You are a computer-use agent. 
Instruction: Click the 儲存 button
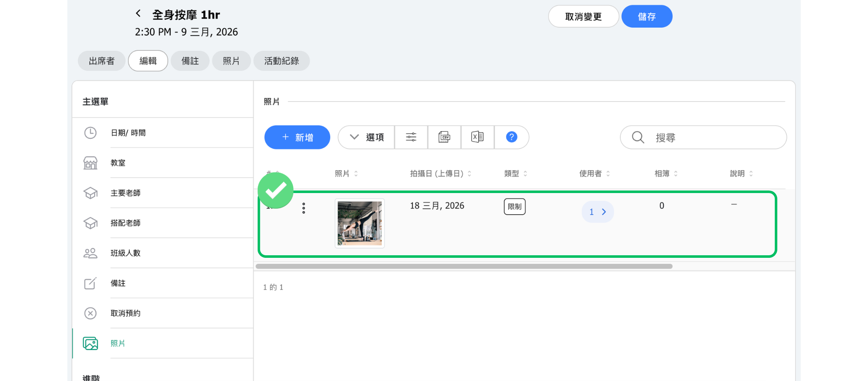pyautogui.click(x=647, y=17)
